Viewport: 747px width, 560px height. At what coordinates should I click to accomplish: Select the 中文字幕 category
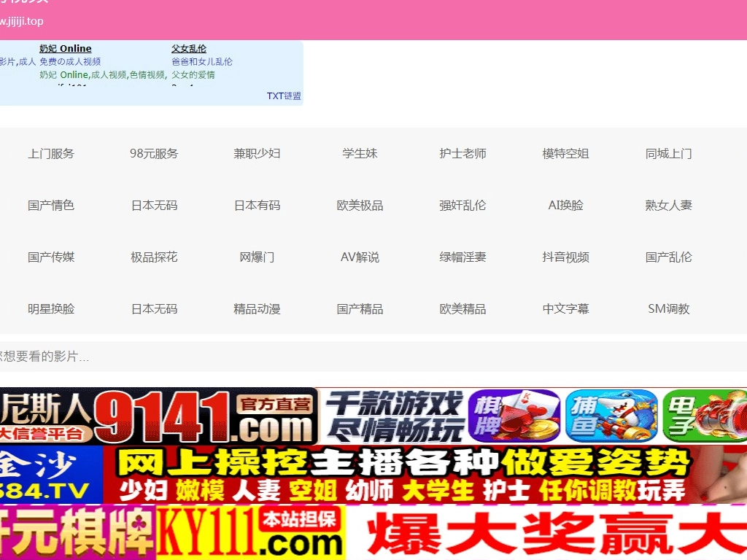[565, 308]
